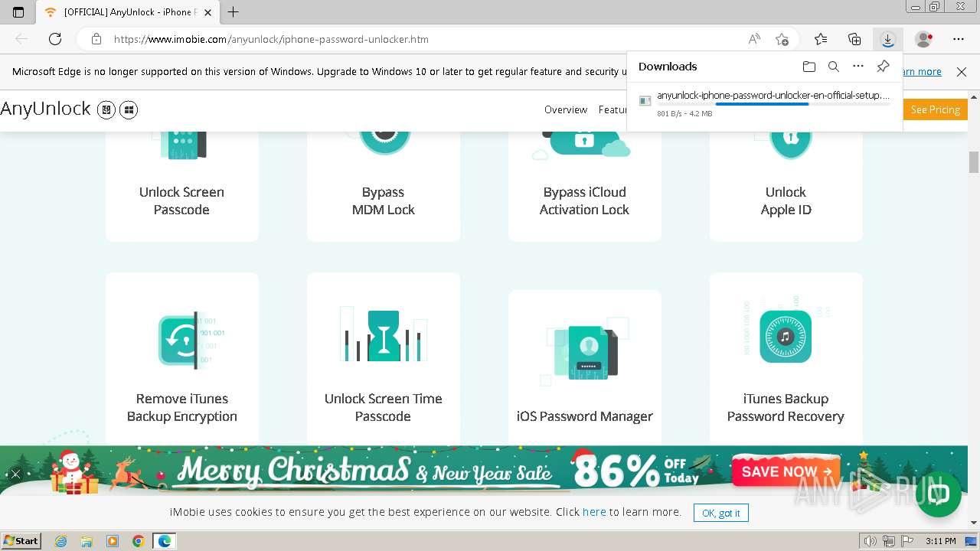Click the volume icon in system tray
The height and width of the screenshot is (551, 980).
click(x=871, y=541)
